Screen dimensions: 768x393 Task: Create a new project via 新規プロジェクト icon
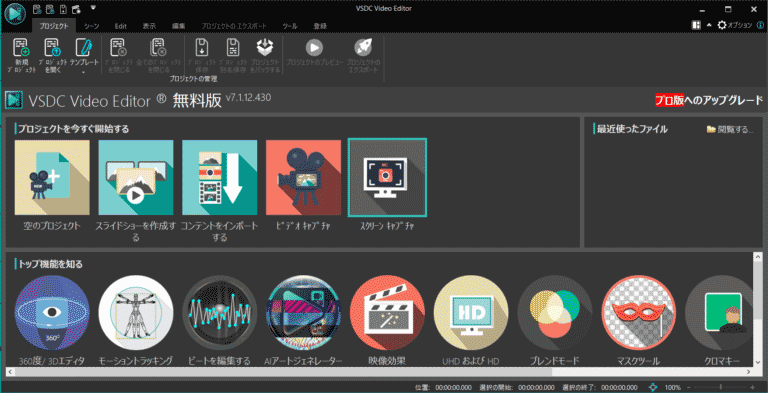22,48
